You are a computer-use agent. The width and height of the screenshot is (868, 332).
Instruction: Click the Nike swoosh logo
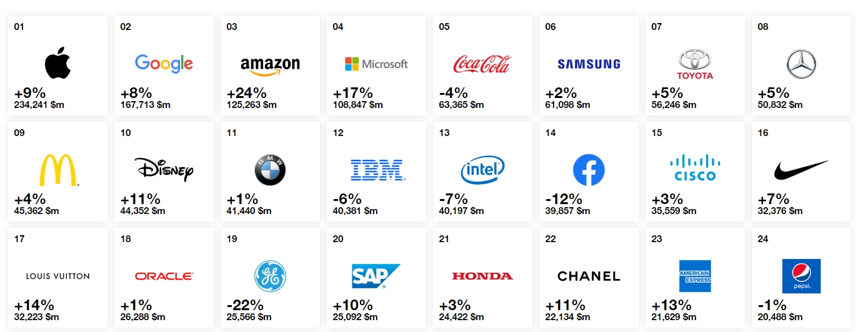pyautogui.click(x=801, y=169)
